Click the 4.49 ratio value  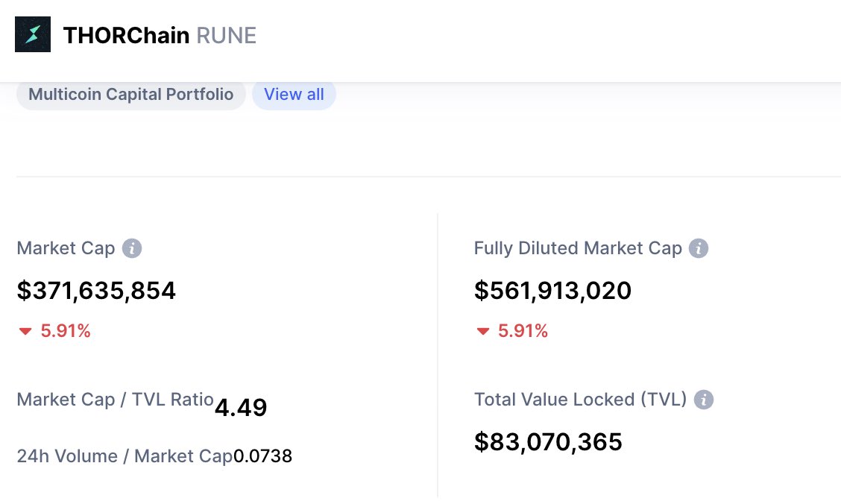click(x=241, y=408)
